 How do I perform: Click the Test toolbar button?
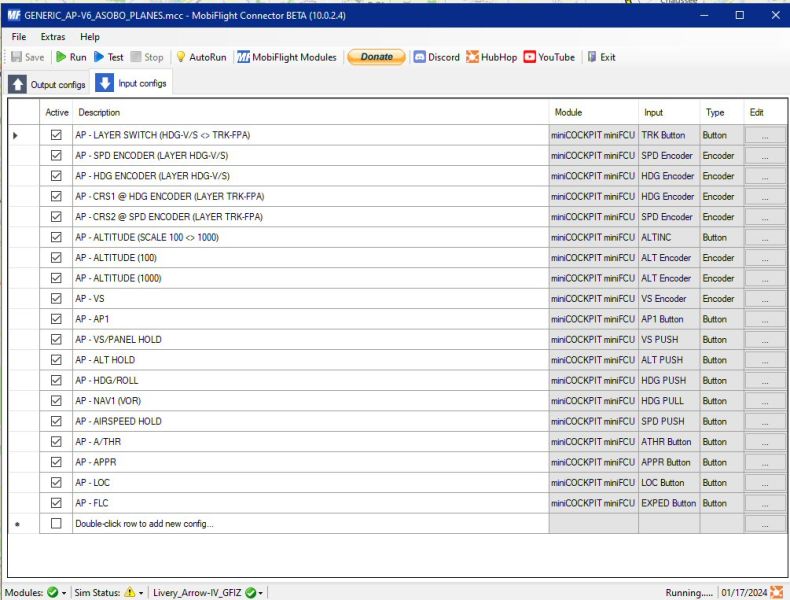pyautogui.click(x=108, y=57)
